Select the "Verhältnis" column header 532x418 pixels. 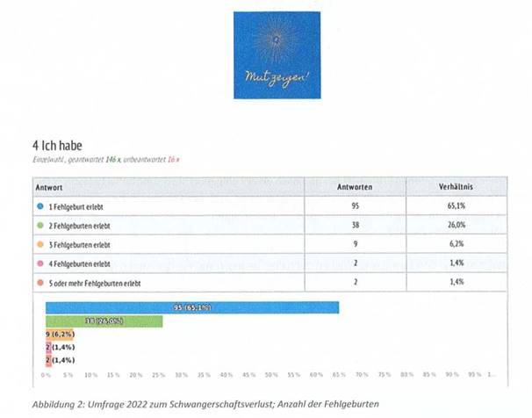pos(457,187)
